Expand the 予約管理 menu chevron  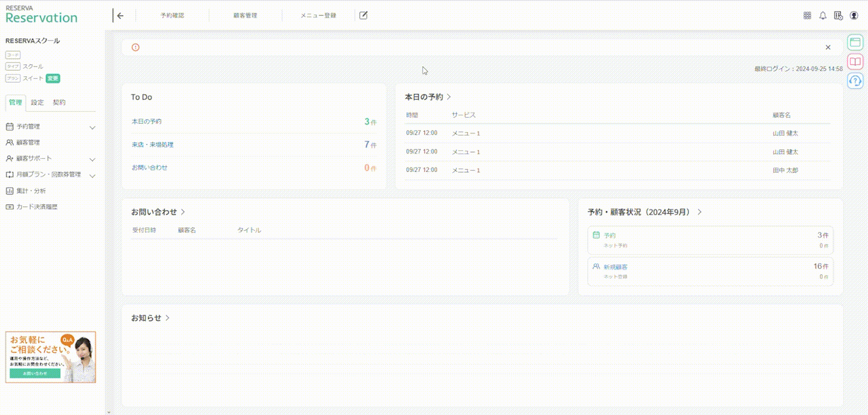[x=93, y=127]
